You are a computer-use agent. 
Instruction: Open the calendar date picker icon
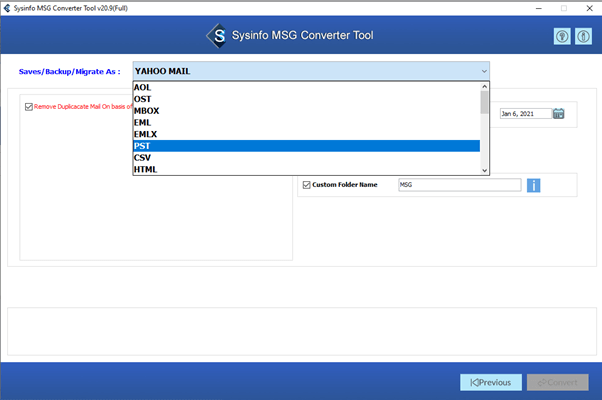(x=559, y=113)
